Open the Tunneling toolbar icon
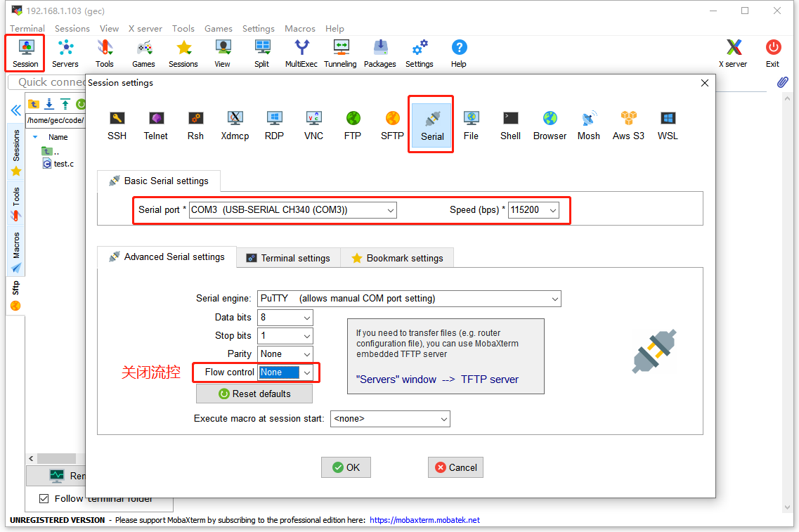This screenshot has height=532, width=799. [x=340, y=53]
